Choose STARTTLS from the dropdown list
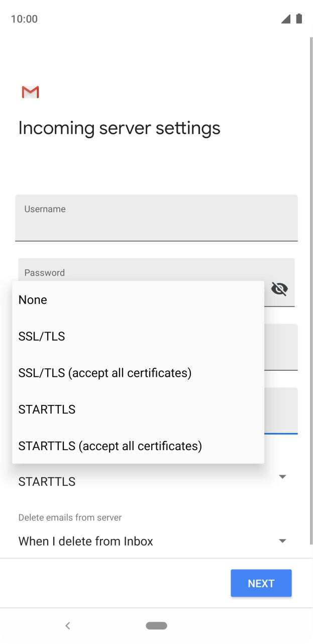Viewport: 313px width, 644px height. pyautogui.click(x=47, y=410)
